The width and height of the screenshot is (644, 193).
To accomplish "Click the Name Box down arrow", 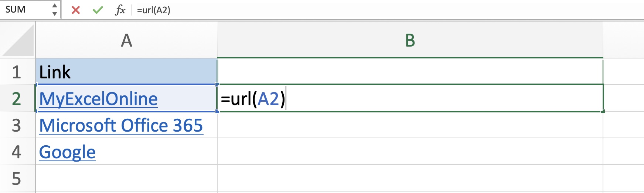I will 55,14.
